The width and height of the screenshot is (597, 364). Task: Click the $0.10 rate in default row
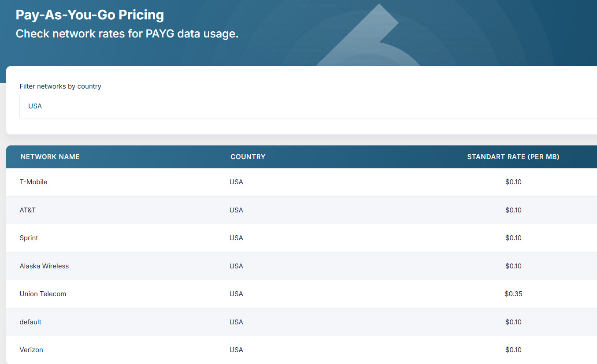[513, 322]
